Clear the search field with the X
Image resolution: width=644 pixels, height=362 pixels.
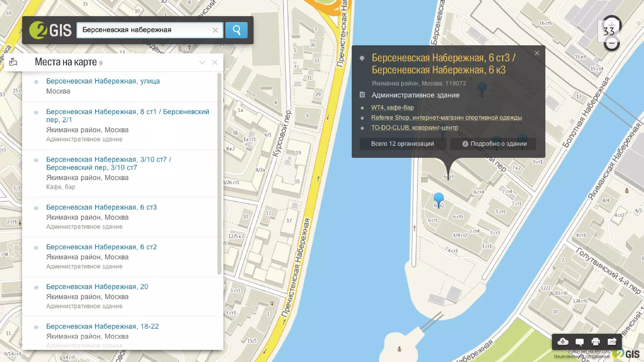coord(215,30)
